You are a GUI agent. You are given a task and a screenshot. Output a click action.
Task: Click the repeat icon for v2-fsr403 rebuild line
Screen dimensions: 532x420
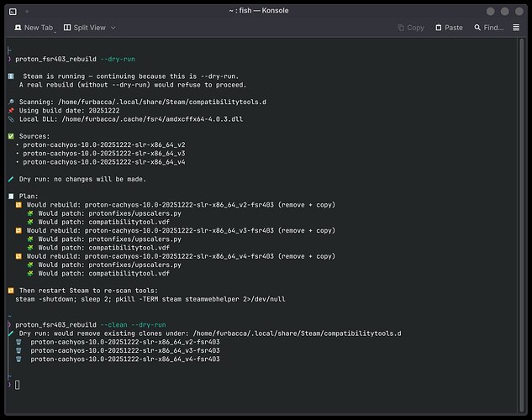(18, 205)
